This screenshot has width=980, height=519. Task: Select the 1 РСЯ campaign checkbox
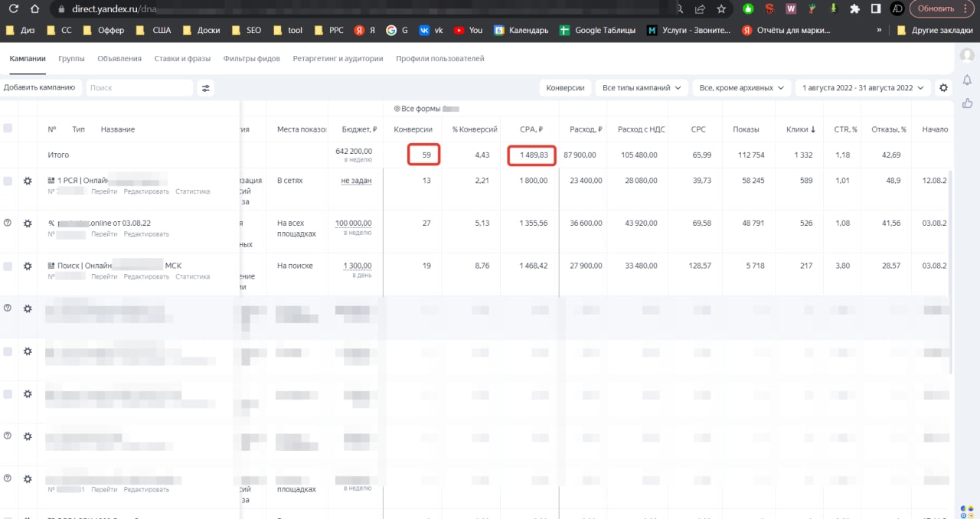click(x=8, y=181)
